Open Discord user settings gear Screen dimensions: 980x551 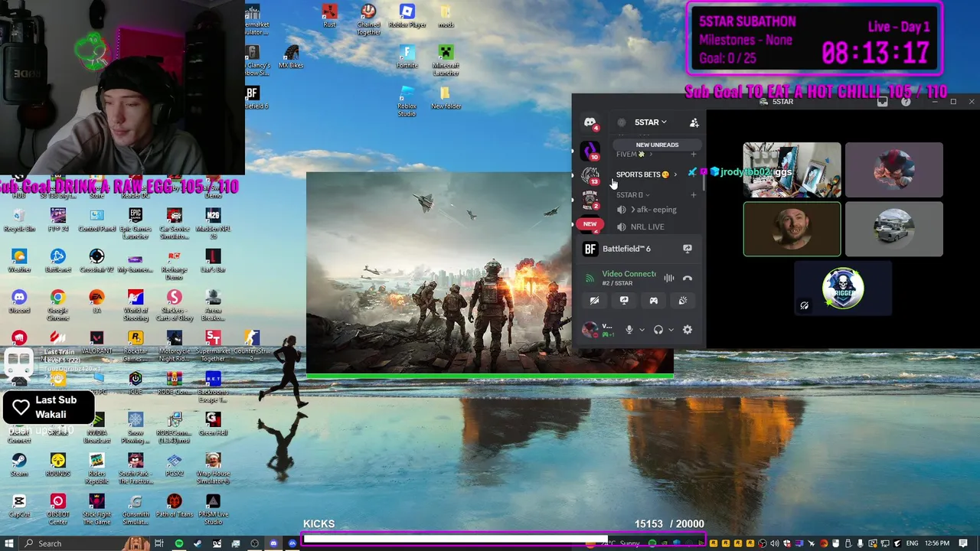(688, 330)
